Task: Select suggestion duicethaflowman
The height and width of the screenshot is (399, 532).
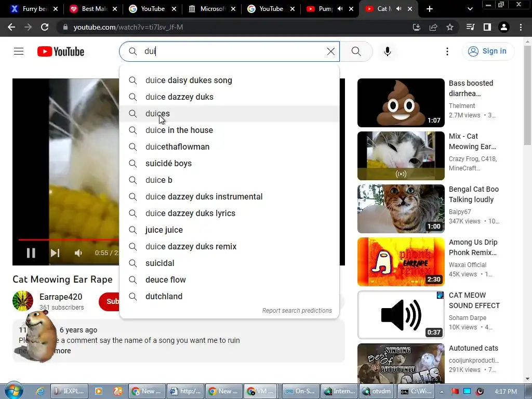Action: (229, 147)
